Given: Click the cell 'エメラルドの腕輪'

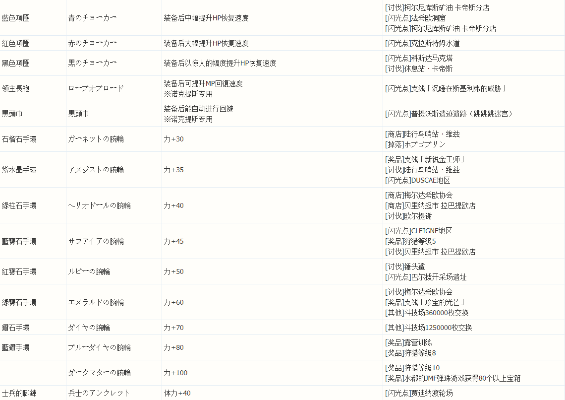Looking at the screenshot, I should (96, 302).
